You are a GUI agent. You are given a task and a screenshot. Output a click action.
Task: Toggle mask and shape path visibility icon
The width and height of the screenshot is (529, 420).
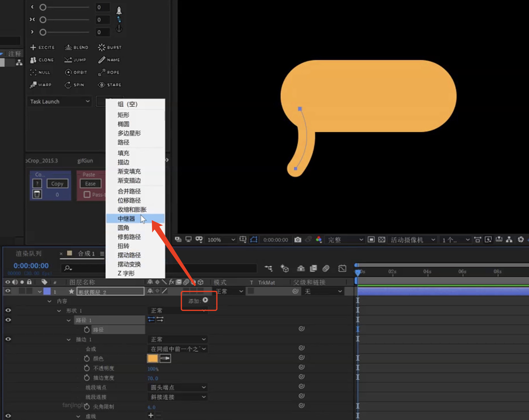254,239
